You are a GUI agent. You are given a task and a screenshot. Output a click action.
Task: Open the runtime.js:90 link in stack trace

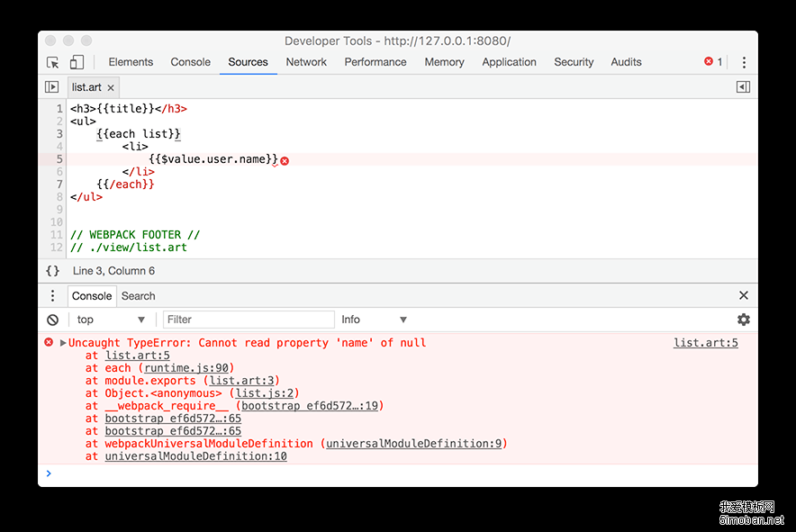[186, 368]
